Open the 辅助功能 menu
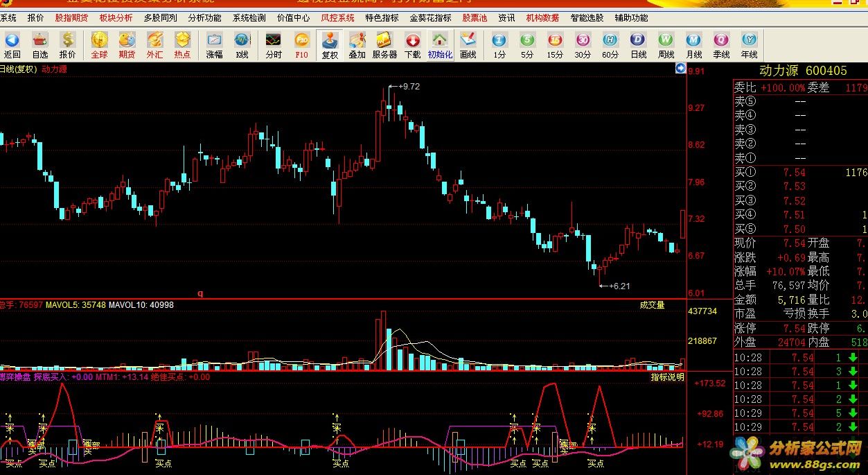Viewport: 868px width, 475px height. tap(631, 18)
